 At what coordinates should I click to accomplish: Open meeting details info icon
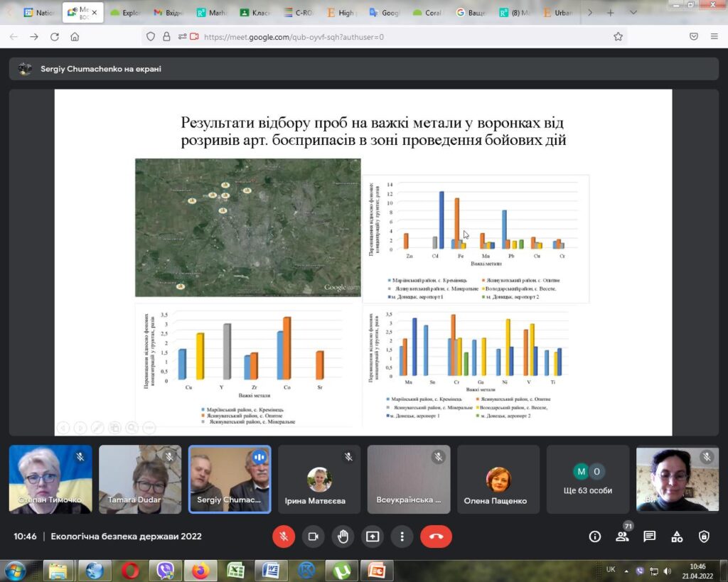click(x=595, y=537)
